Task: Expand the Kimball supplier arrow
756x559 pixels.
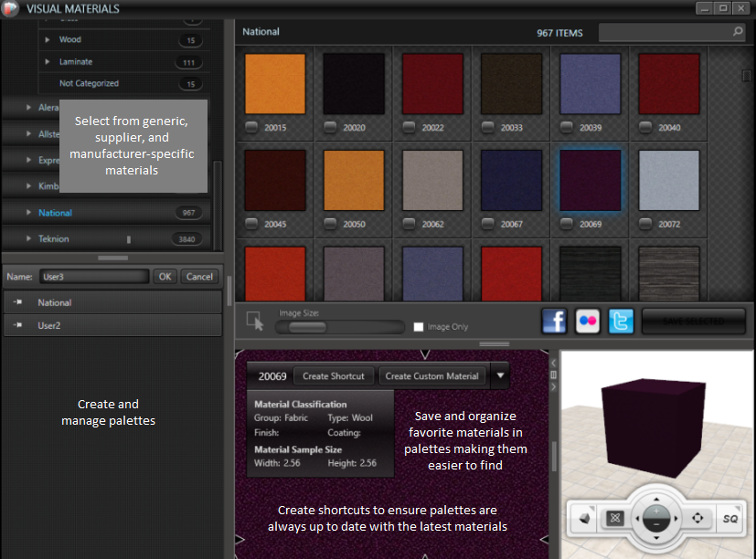Action: click(x=28, y=185)
